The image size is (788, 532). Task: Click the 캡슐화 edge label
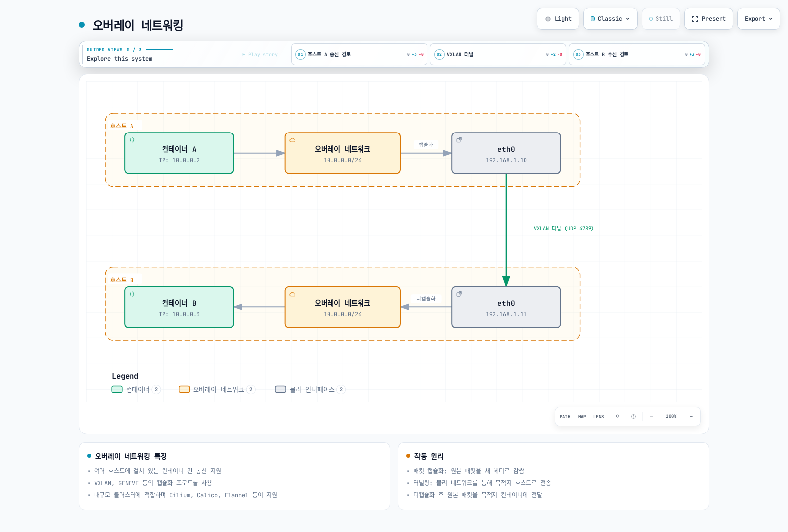426,145
